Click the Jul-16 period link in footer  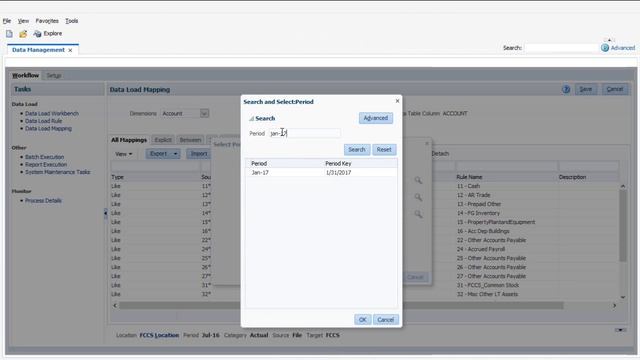[211, 335]
